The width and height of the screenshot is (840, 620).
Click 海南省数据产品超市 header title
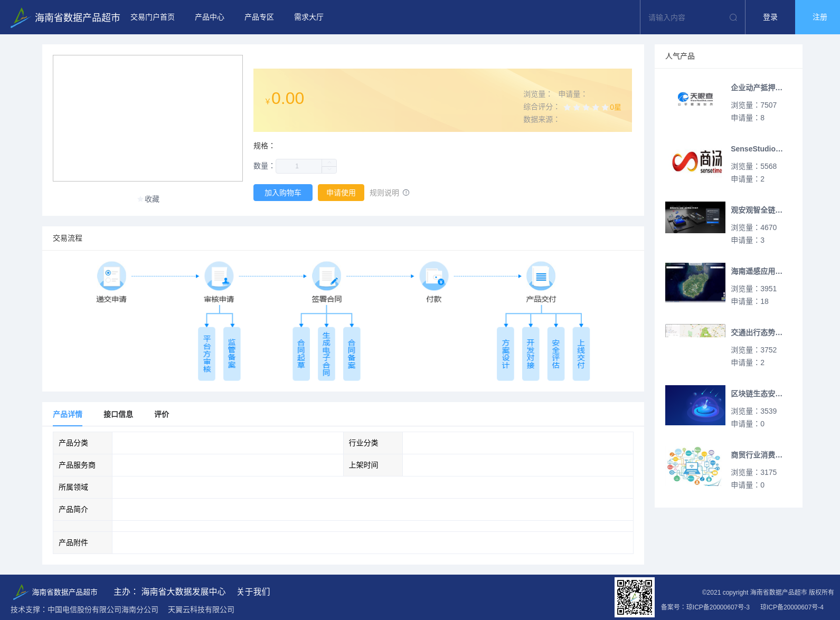pos(78,17)
